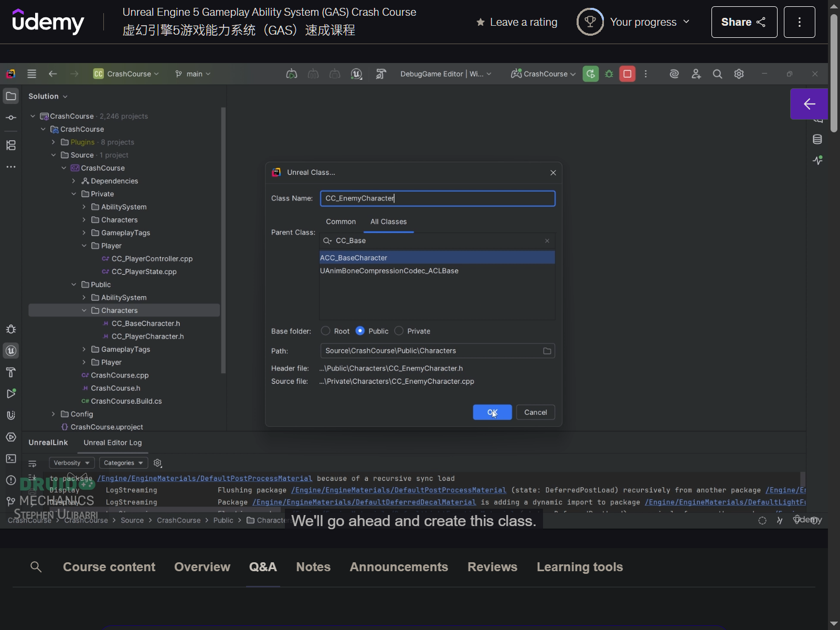Open the Structure tool window icon
The width and height of the screenshot is (840, 630).
(x=11, y=145)
